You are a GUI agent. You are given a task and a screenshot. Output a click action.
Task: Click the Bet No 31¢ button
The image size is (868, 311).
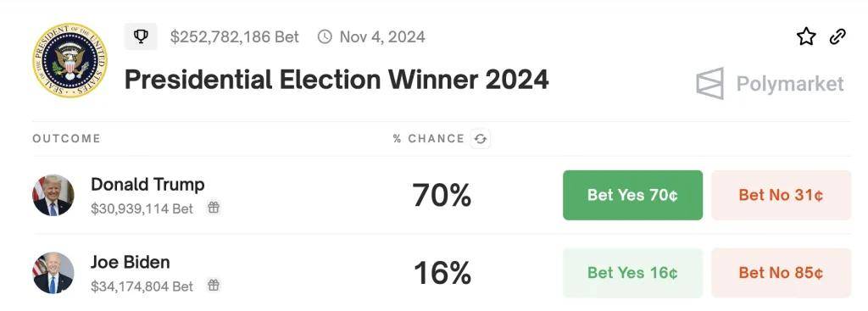[x=781, y=196]
